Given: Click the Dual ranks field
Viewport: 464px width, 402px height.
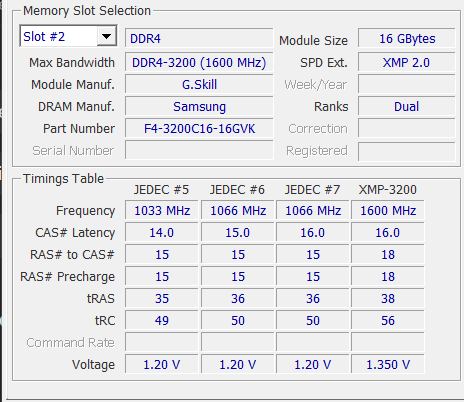Looking at the screenshot, I should 407,106.
